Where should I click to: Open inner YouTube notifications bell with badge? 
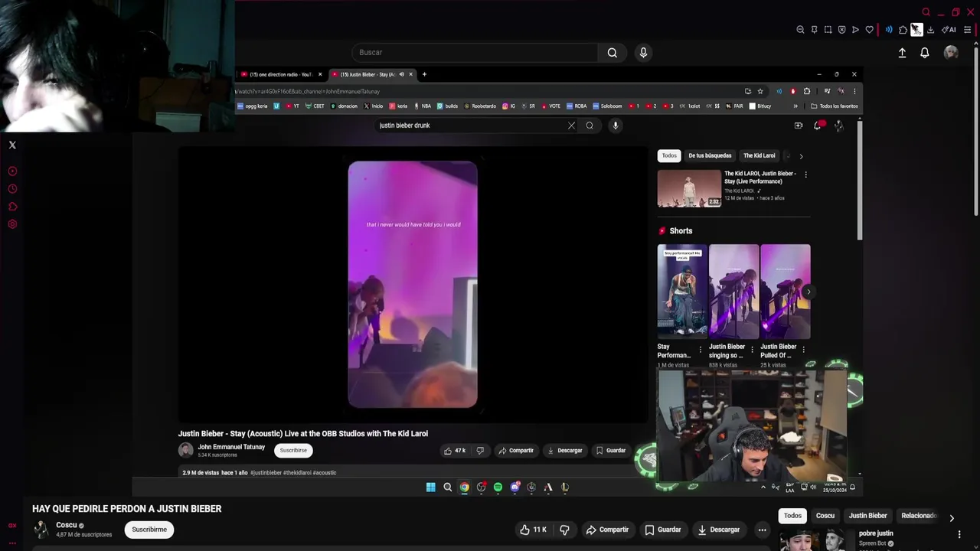click(x=818, y=126)
